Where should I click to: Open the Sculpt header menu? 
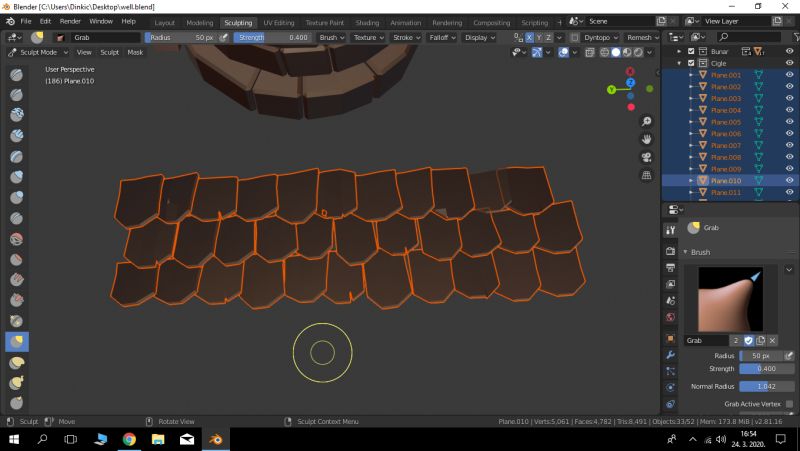109,52
